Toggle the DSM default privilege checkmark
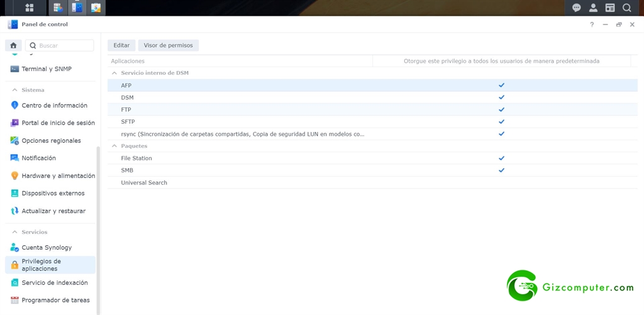Screen dimensions: 644x315 click(x=501, y=97)
